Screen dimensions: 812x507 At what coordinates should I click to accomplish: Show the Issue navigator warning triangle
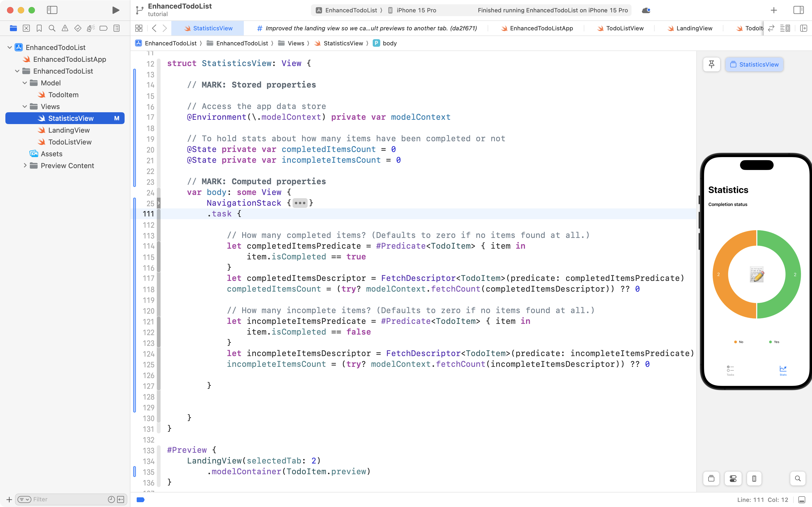point(65,28)
